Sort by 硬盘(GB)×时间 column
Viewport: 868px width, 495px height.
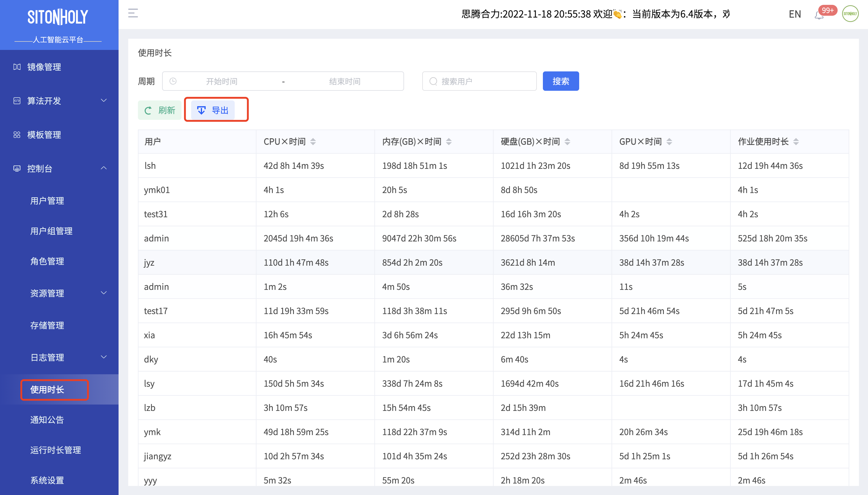point(567,141)
